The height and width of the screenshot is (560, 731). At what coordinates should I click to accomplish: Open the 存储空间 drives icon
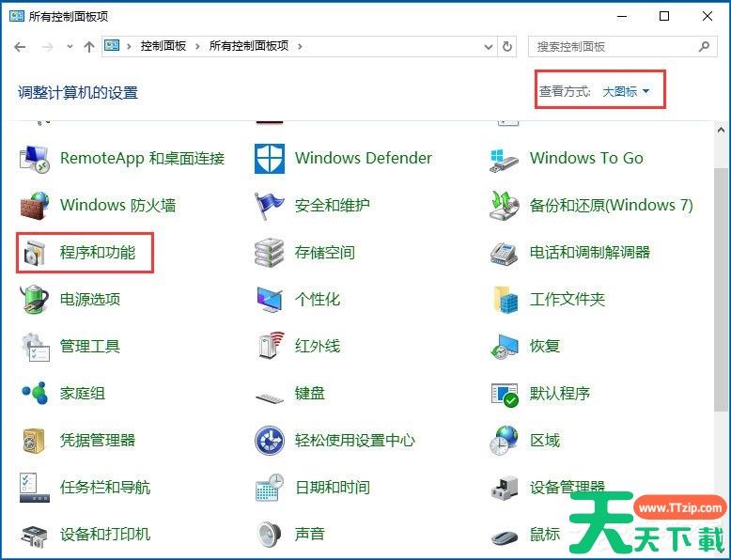tap(270, 253)
